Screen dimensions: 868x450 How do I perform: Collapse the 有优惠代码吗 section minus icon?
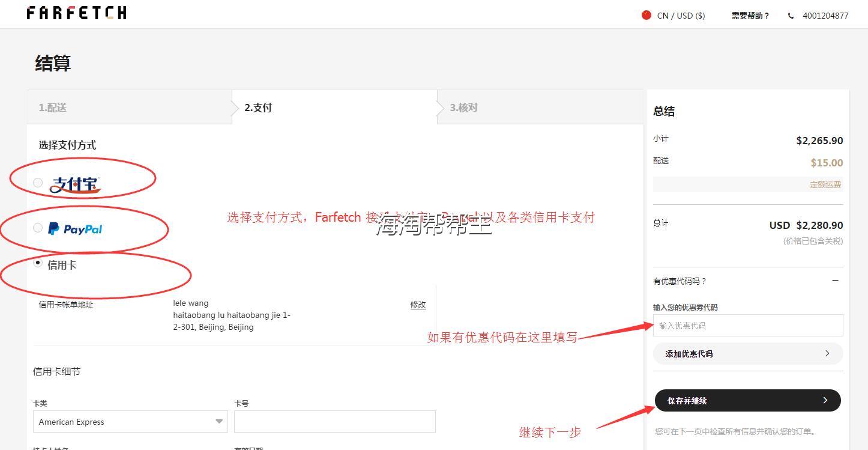point(835,281)
